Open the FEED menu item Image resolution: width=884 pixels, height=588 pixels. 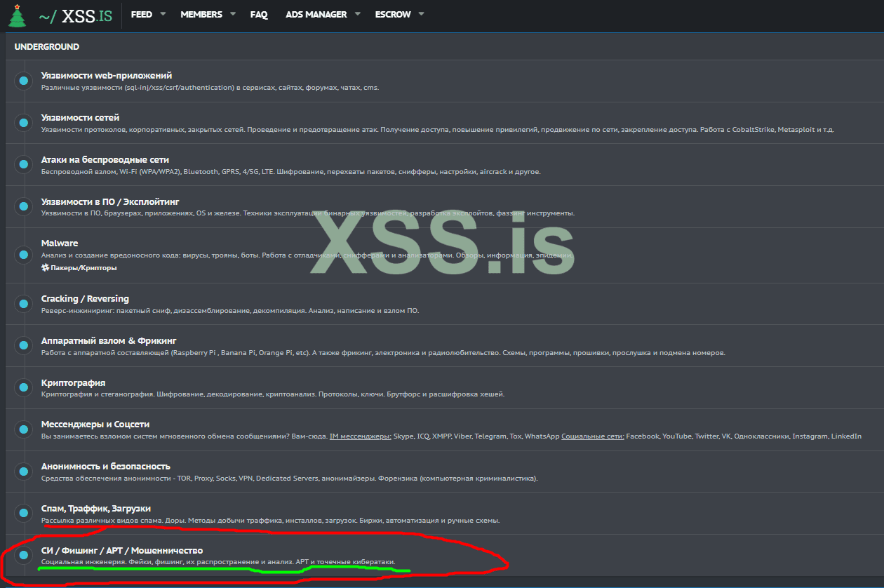[x=142, y=14]
